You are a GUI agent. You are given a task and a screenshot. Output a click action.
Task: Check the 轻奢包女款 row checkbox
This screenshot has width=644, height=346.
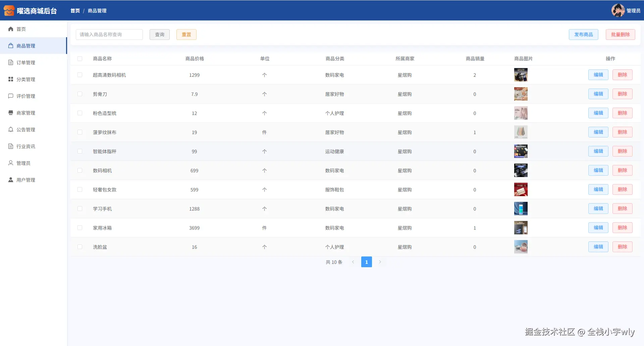coord(80,189)
